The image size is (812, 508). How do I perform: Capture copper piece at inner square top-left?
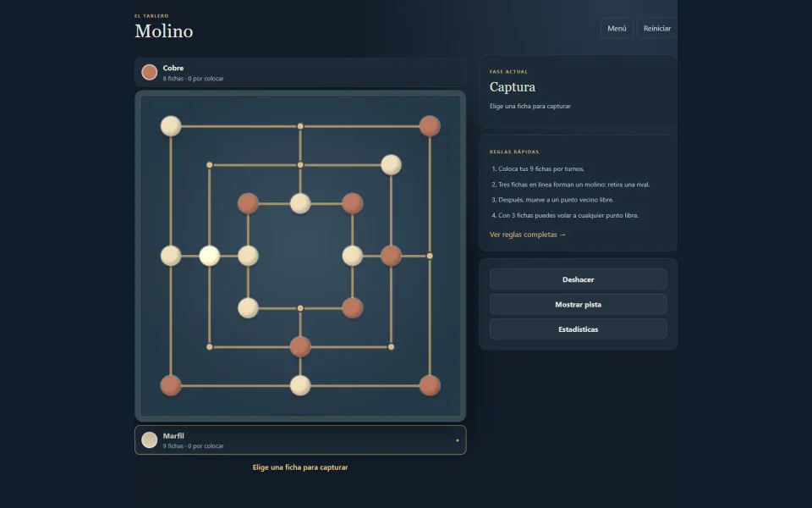click(x=248, y=204)
